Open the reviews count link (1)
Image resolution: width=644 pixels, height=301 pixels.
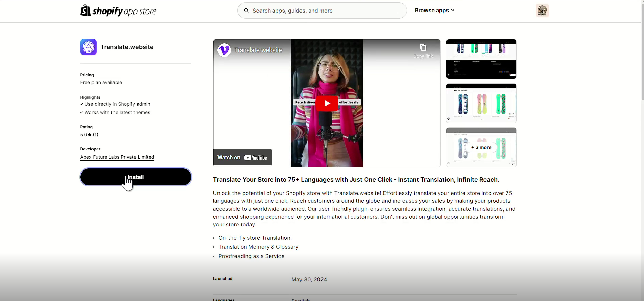tap(96, 135)
